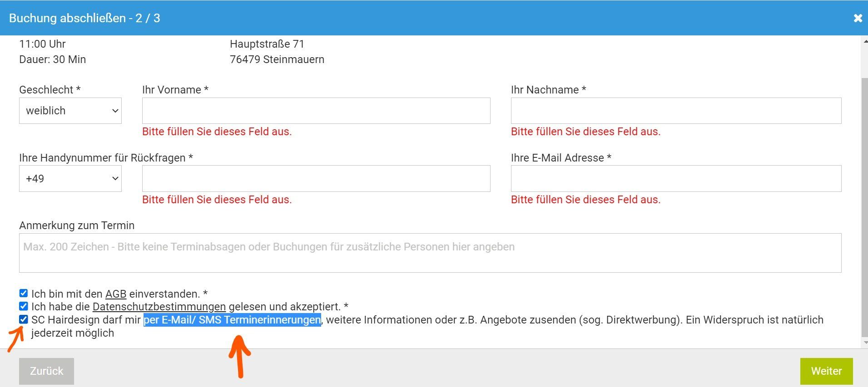Focus the Ihre E-Mail Adresse field

coord(676,178)
